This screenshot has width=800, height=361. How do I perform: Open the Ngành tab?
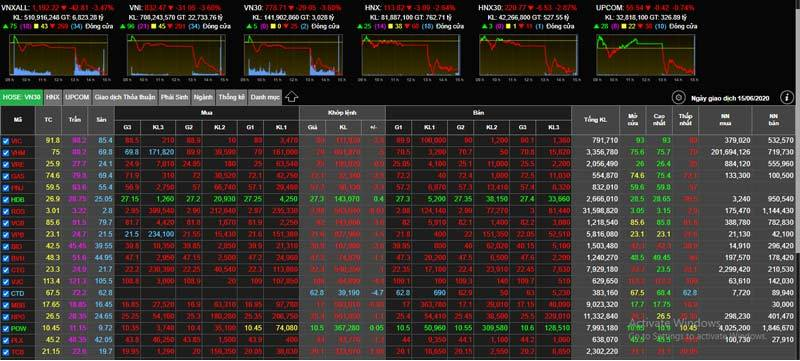click(204, 97)
